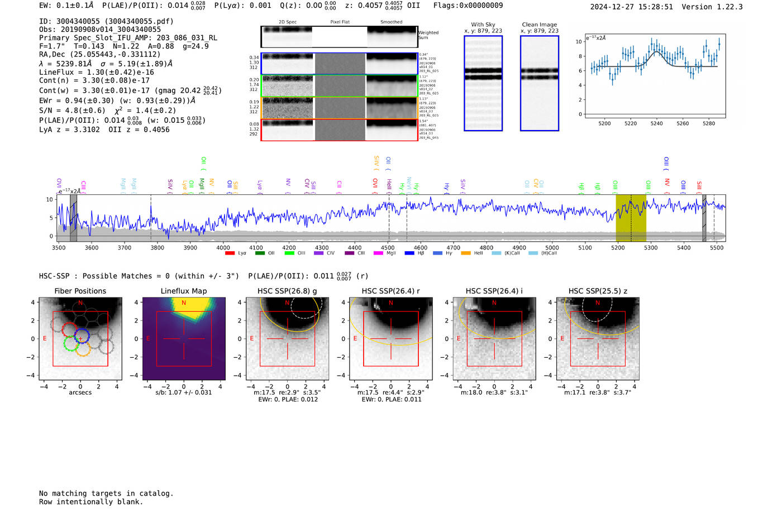782x532 pixels.
Task: Click the 's/b: 1.07 +/- 0.031' caption
Action: (184, 392)
